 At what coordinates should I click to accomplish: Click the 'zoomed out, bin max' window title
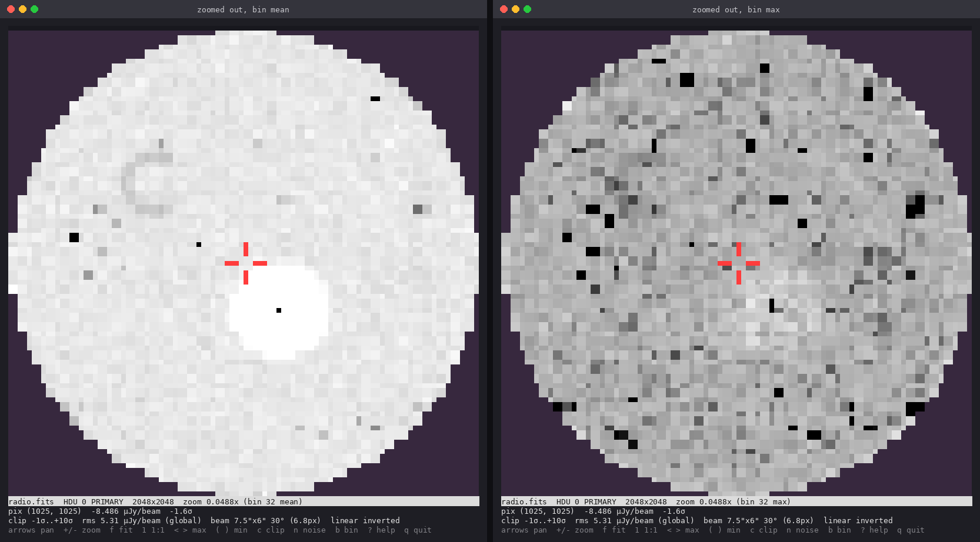tap(736, 10)
